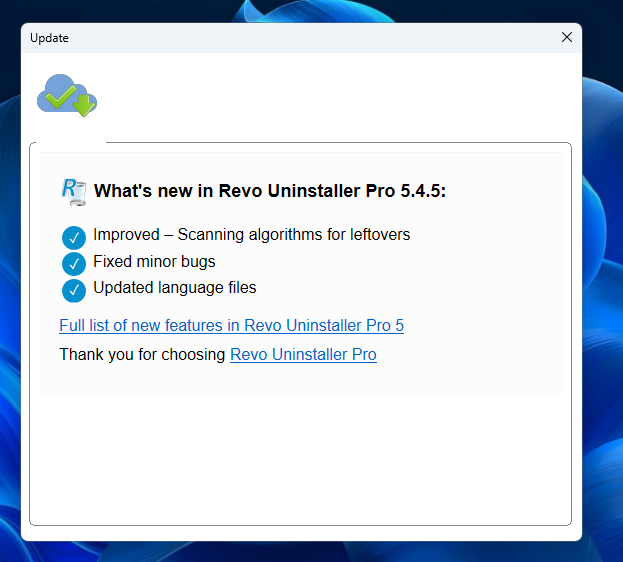
Task: Click the cloud download update icon
Action: pos(67,95)
